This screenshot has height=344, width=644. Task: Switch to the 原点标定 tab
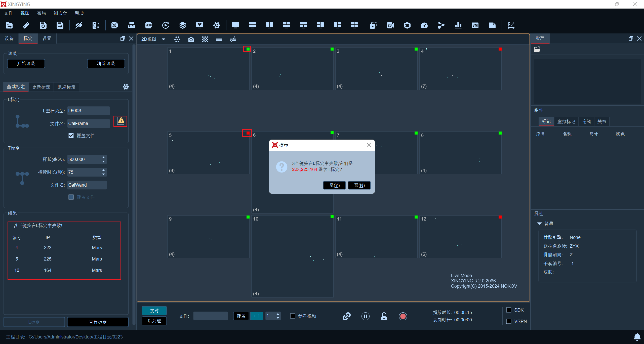[x=66, y=87]
